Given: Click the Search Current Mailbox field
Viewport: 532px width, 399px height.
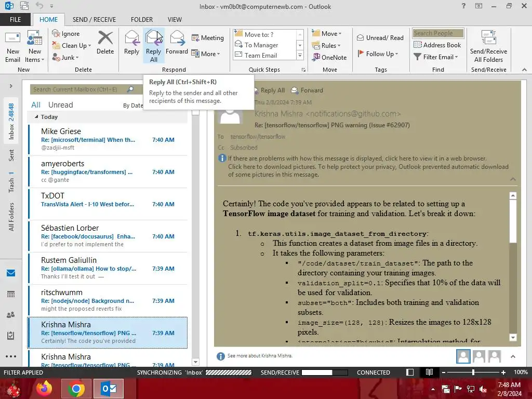Looking at the screenshot, I should [x=79, y=89].
